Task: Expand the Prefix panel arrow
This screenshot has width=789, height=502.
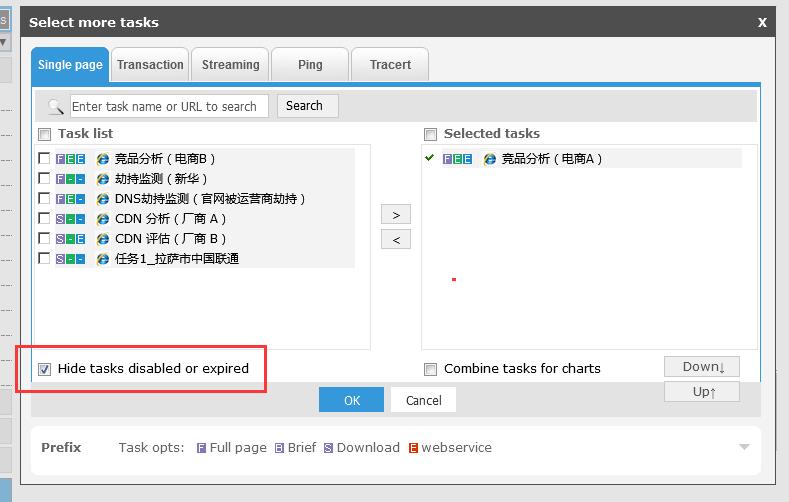Action: click(x=743, y=447)
